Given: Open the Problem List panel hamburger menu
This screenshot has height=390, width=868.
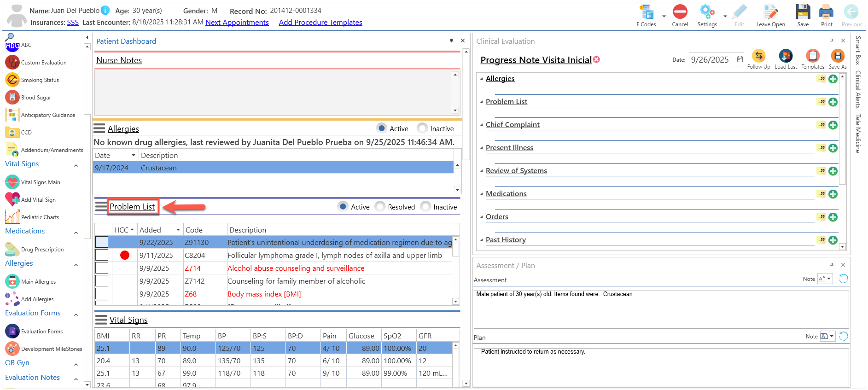Looking at the screenshot, I should click(101, 206).
